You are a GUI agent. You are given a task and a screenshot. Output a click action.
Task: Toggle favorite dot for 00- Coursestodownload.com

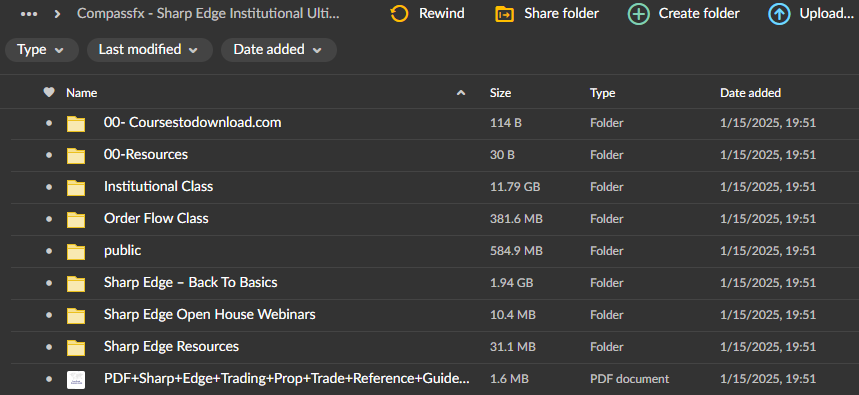tap(49, 123)
